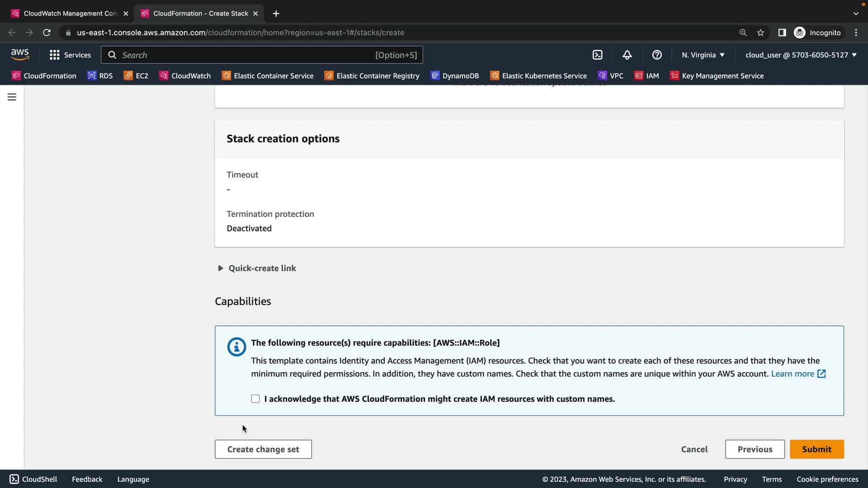Image resolution: width=868 pixels, height=488 pixels.
Task: Open the notifications bell icon
Action: click(x=627, y=55)
